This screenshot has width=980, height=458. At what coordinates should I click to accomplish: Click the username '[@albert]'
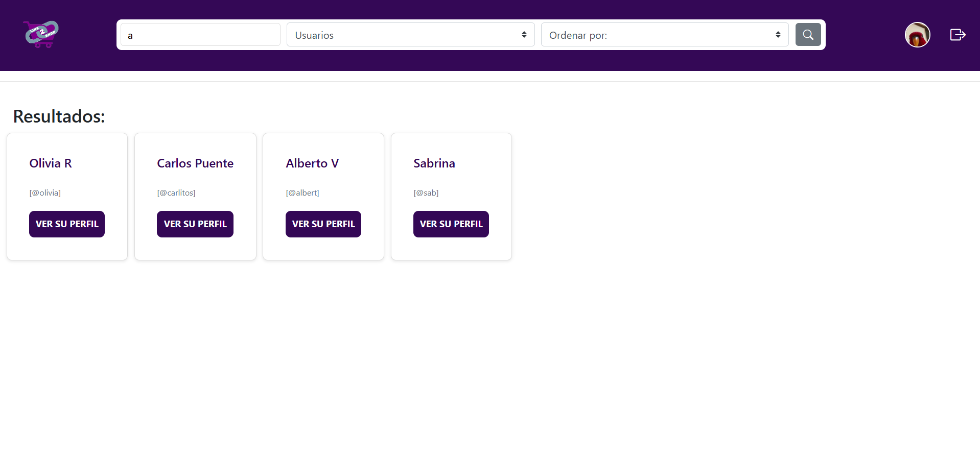click(x=302, y=193)
